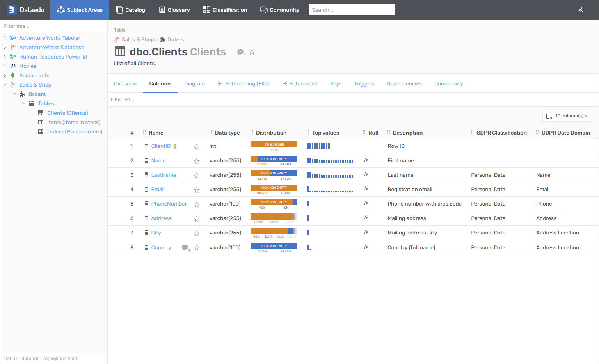The height and width of the screenshot is (364, 599).
Task: Open the Glossary menu
Action: 174,10
